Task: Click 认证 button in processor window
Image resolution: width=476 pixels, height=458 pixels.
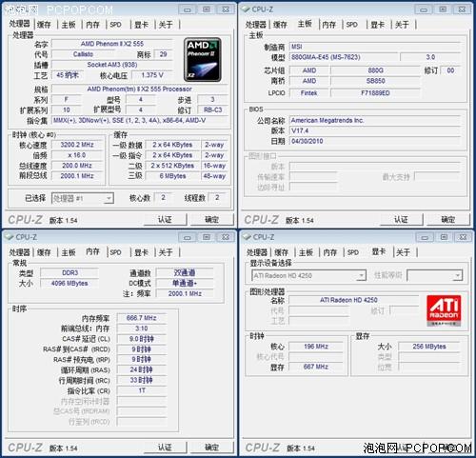Action: tap(165, 219)
